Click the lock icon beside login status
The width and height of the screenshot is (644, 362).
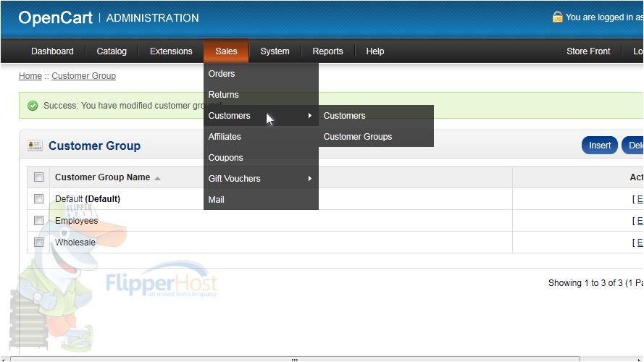pyautogui.click(x=557, y=17)
